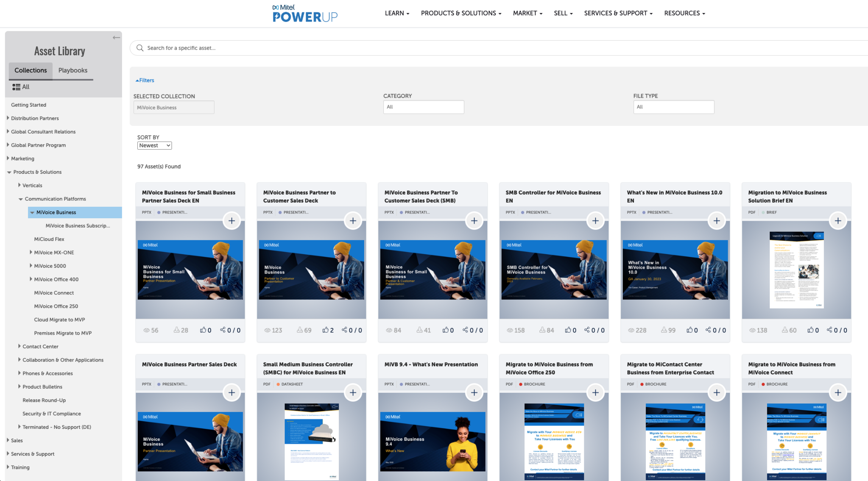This screenshot has height=481, width=868.
Task: Collapse the Asset Library sidebar arrow
Action: pos(116,38)
